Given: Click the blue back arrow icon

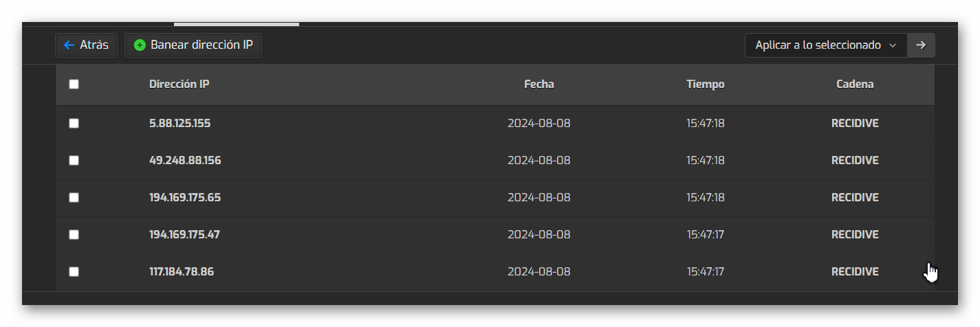Looking at the screenshot, I should [x=69, y=45].
